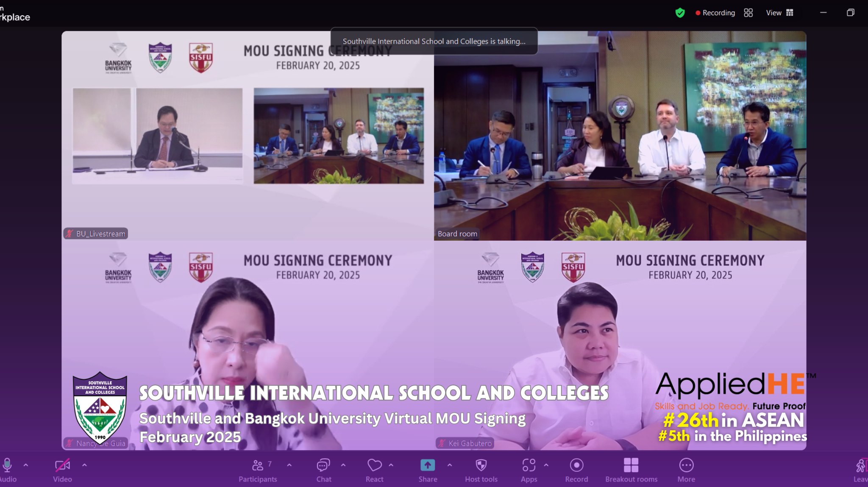
Task: Expand chat options arrow beside Chat
Action: (x=343, y=465)
